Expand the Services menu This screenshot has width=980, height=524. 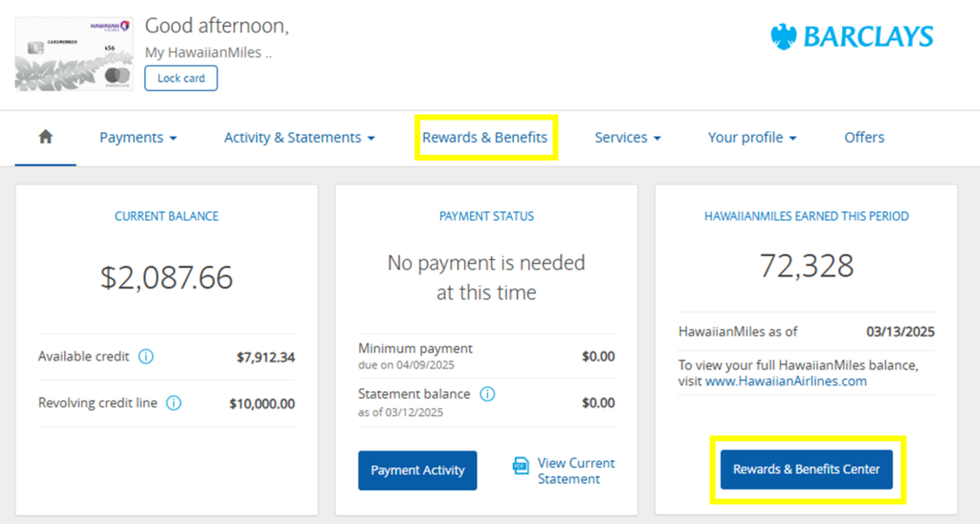(x=628, y=138)
